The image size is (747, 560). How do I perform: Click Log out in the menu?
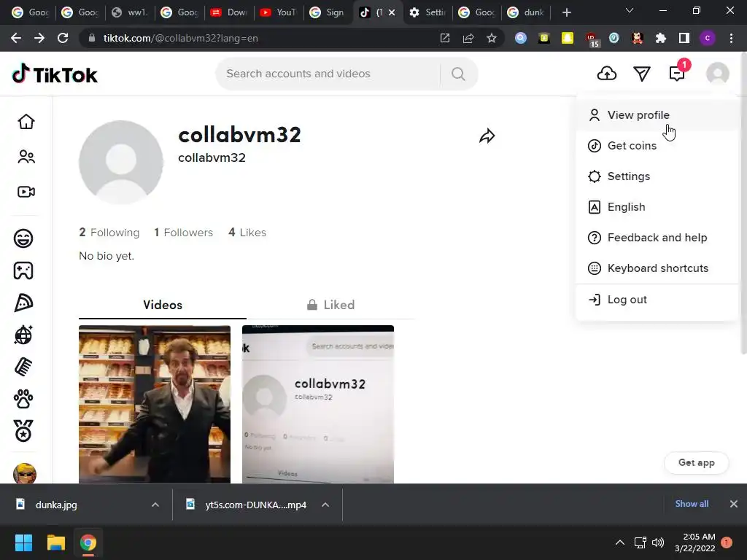(657, 300)
